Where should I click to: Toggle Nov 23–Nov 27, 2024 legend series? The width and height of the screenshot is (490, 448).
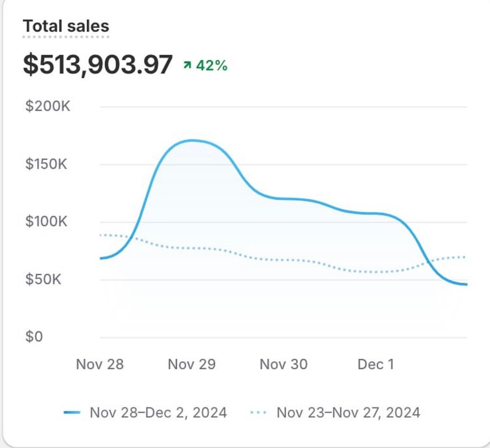click(x=348, y=412)
